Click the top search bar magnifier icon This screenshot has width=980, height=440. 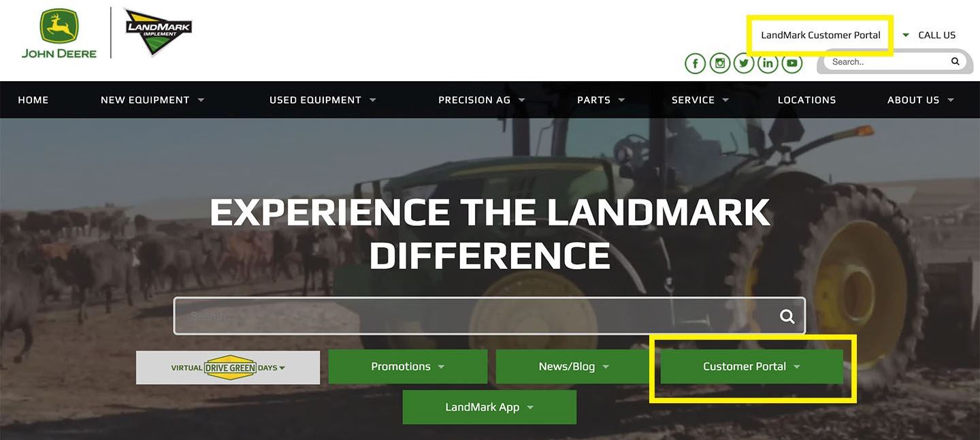tap(955, 61)
